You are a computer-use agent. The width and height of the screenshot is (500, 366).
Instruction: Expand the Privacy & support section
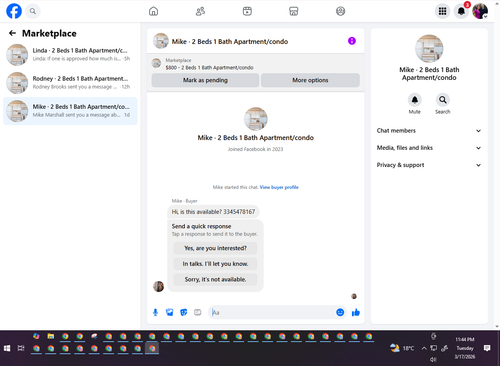[x=429, y=165]
